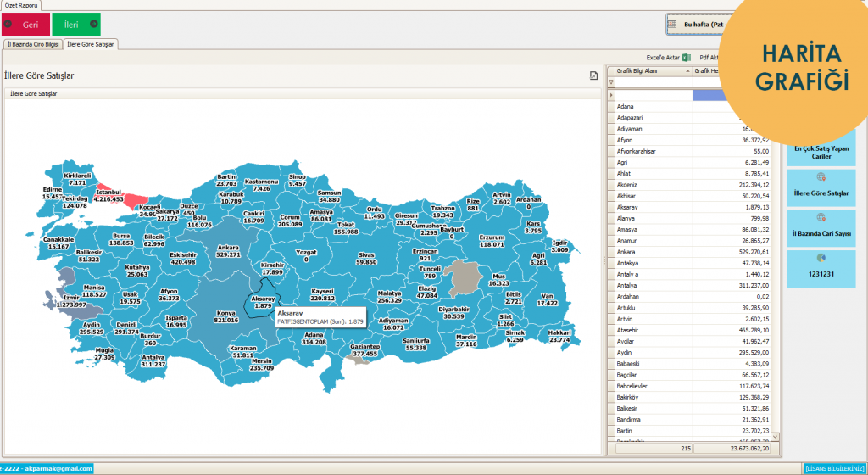Select the Akdeniz row in grid

(694, 185)
